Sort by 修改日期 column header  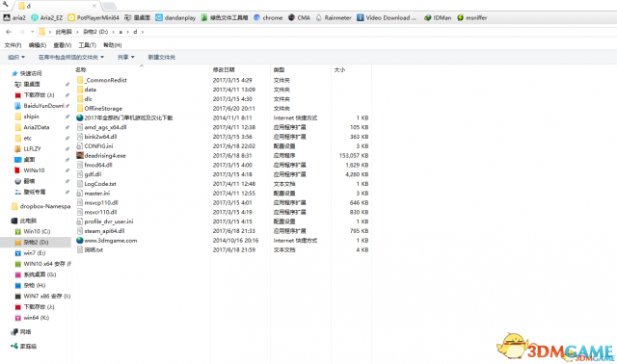[x=224, y=69]
